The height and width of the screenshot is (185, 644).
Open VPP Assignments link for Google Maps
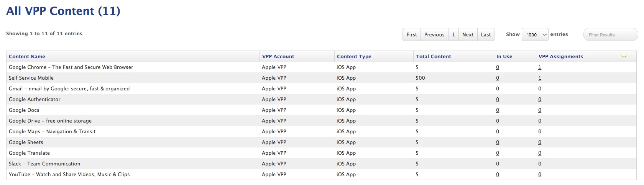[540, 131]
